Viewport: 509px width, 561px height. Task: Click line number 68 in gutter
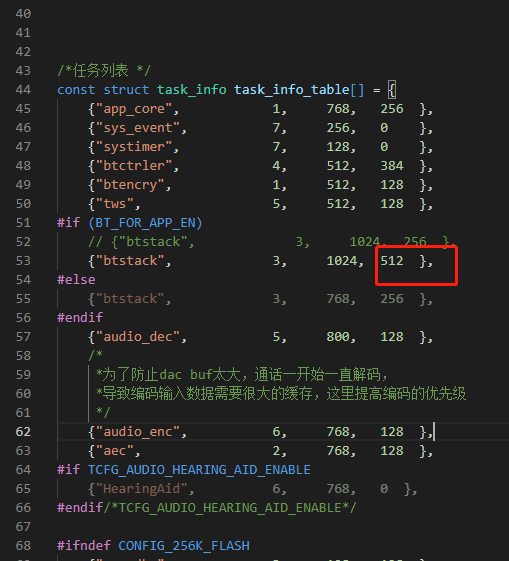pyautogui.click(x=23, y=545)
